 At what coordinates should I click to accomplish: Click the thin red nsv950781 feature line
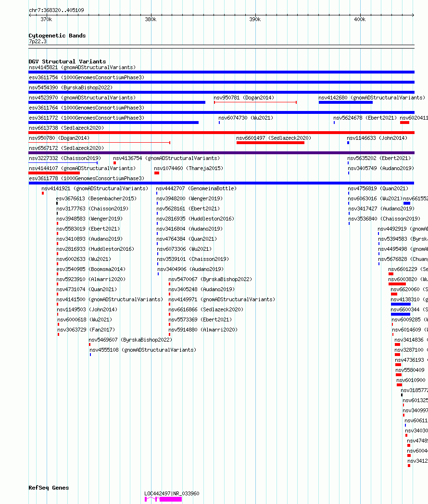255,102
